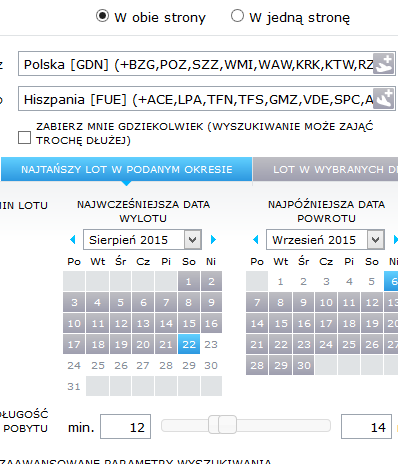The width and height of the screenshot is (398, 464).
Task: Open arrival airport picker landing plane icon
Action: 383,99
